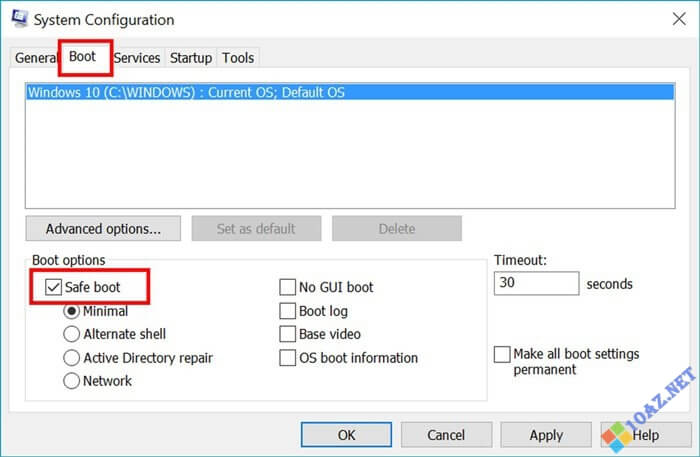The width and height of the screenshot is (700, 457).
Task: Go to the Tools tab
Action: click(238, 58)
